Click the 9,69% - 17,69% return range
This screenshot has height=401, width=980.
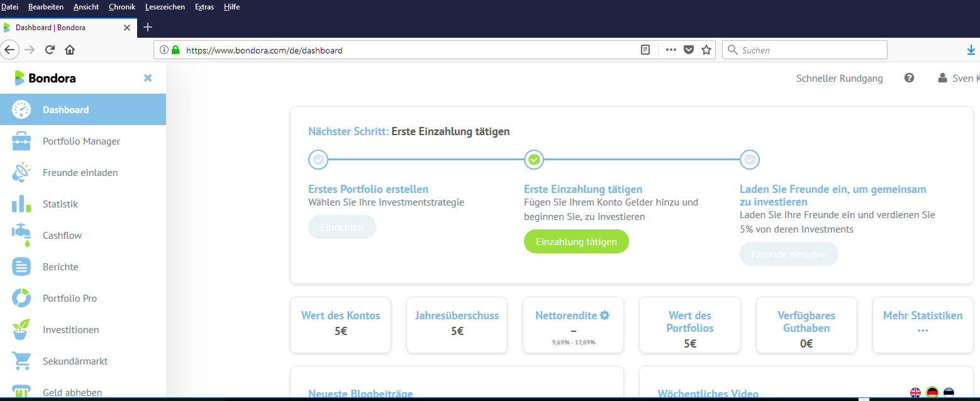click(x=574, y=343)
